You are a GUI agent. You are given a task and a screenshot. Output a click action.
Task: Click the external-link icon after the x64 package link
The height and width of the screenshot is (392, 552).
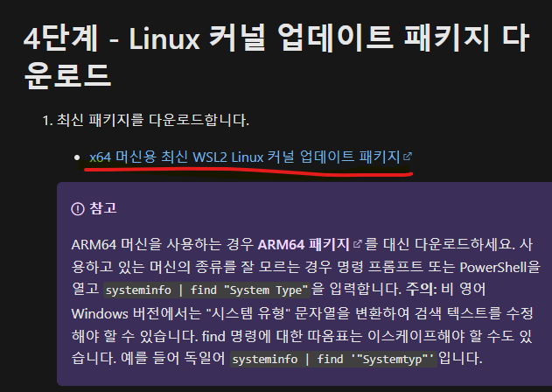(x=408, y=157)
